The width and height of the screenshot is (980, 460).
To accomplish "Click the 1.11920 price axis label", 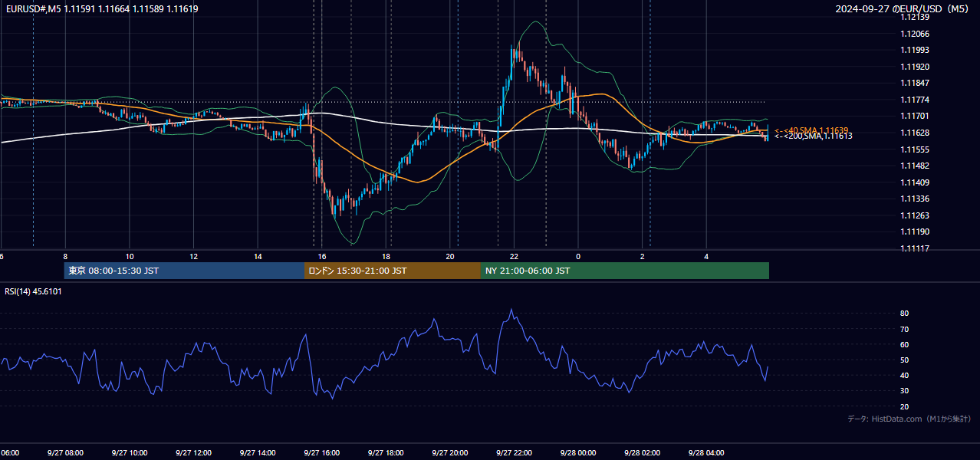I will coord(915,67).
